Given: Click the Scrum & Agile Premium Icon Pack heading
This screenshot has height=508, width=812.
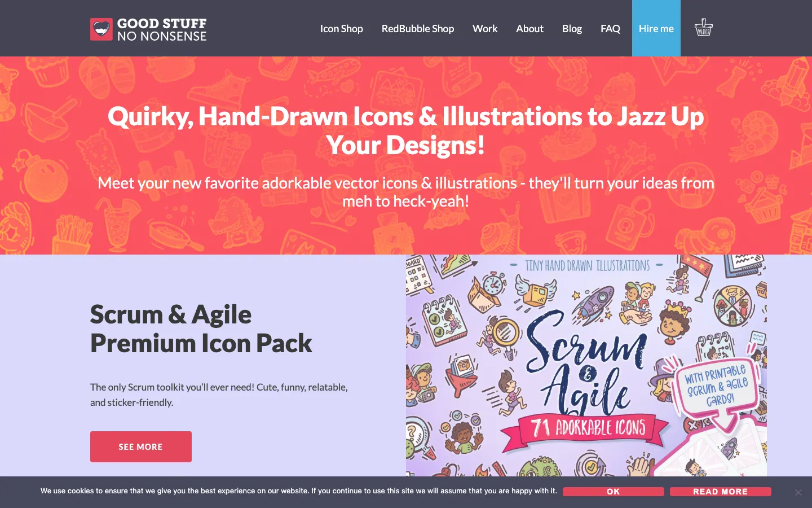Looking at the screenshot, I should pos(201,329).
